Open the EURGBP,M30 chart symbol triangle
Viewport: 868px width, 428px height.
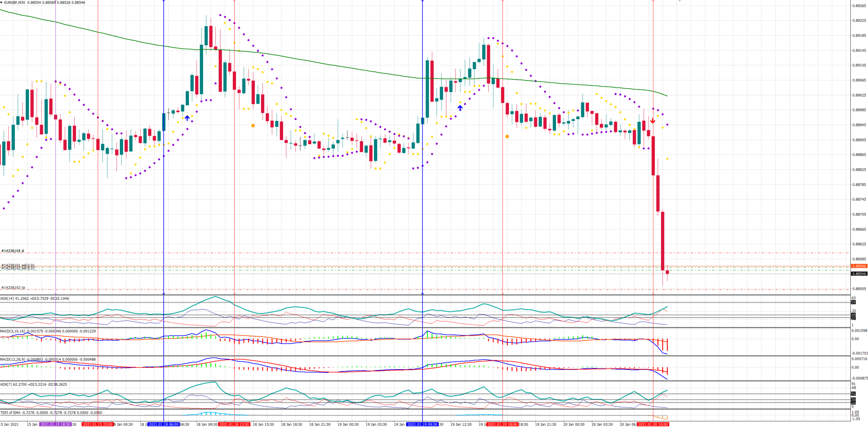pyautogui.click(x=1, y=3)
